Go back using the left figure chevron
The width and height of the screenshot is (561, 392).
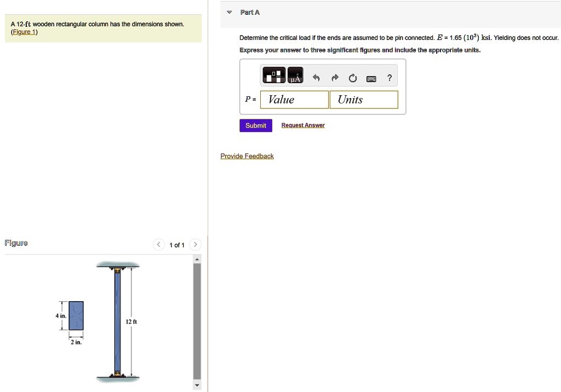(x=158, y=245)
